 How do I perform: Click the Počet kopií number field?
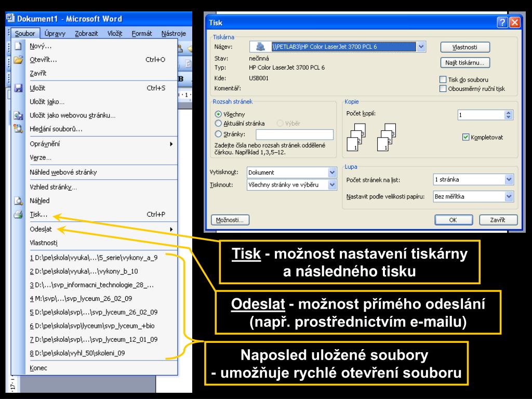point(481,115)
